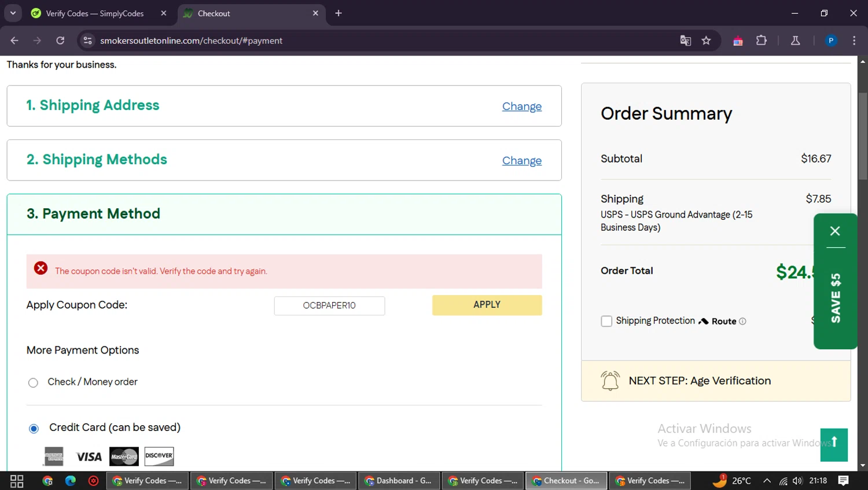Select Check / Money order payment
Image resolution: width=868 pixels, height=490 pixels.
pyautogui.click(x=34, y=382)
